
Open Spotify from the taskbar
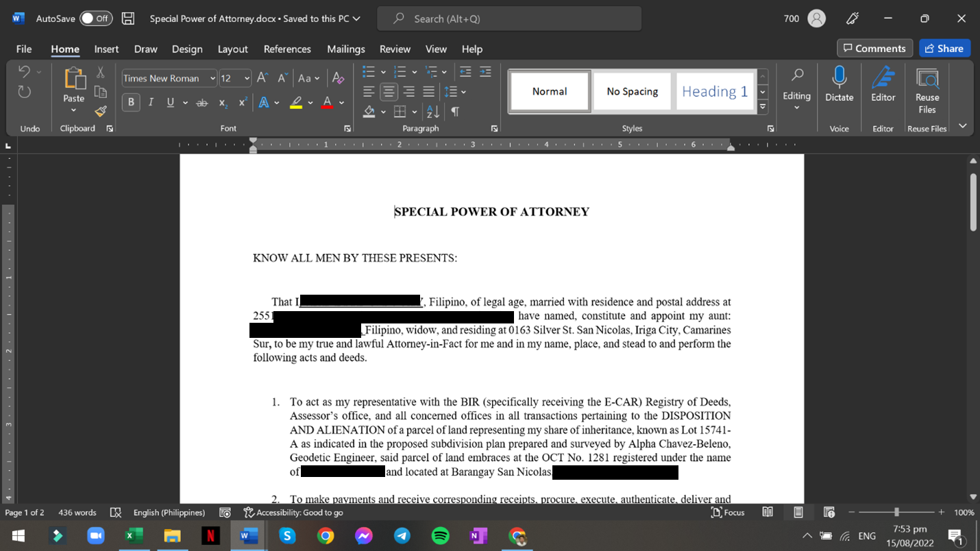click(441, 535)
